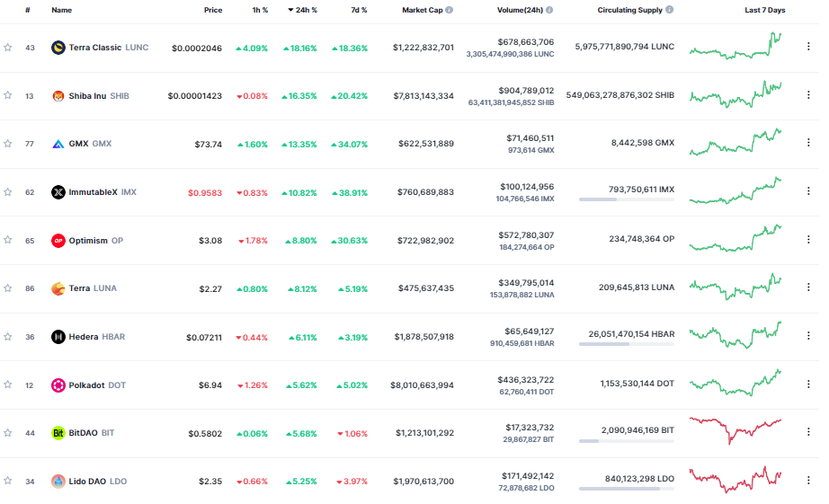Show the Volume(24h) info icon
Image resolution: width=829 pixels, height=504 pixels.
click(549, 10)
